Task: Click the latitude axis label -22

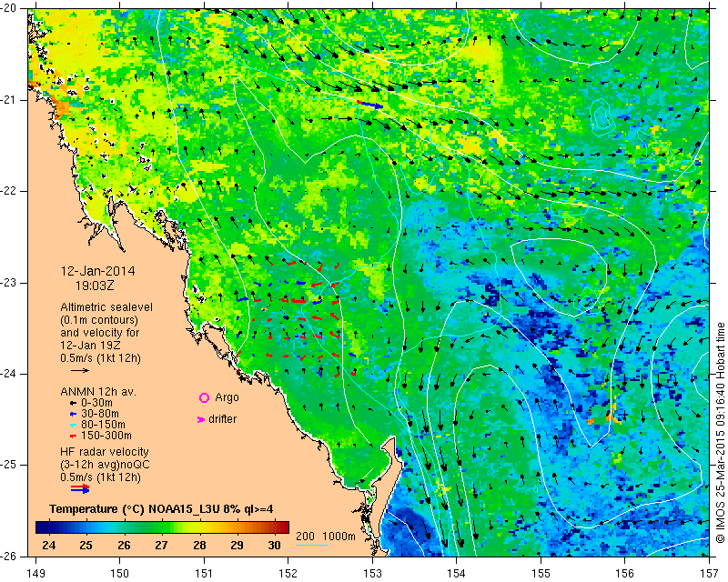Action: (x=9, y=191)
